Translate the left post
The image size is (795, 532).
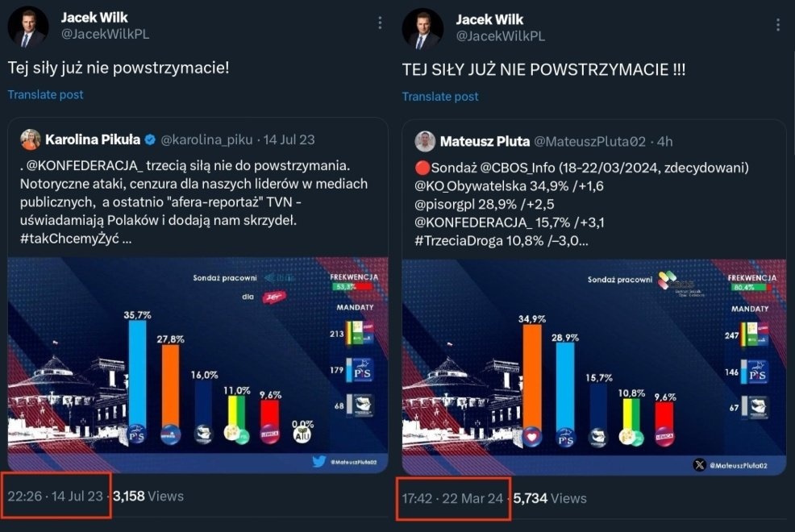[45, 94]
